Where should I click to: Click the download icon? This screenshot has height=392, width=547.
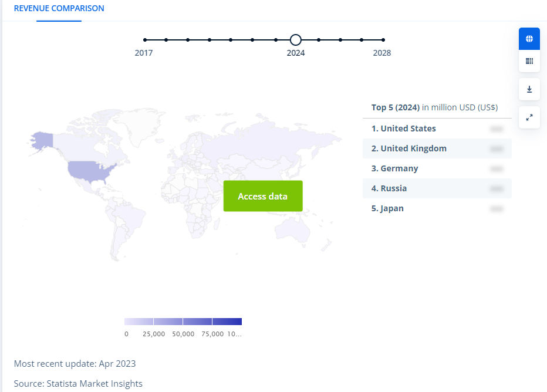coord(529,89)
